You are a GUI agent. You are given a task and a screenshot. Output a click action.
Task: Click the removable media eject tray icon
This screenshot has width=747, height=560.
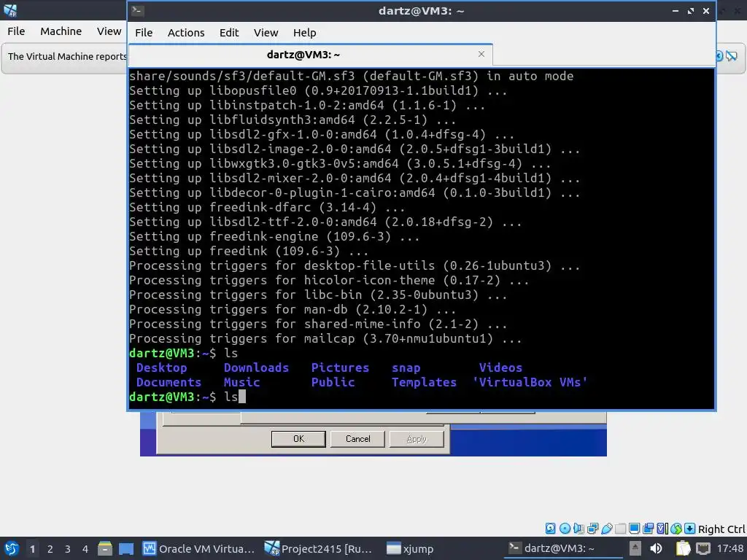[635, 548]
